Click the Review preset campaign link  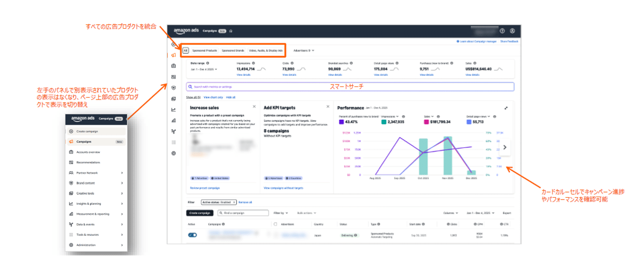click(204, 188)
